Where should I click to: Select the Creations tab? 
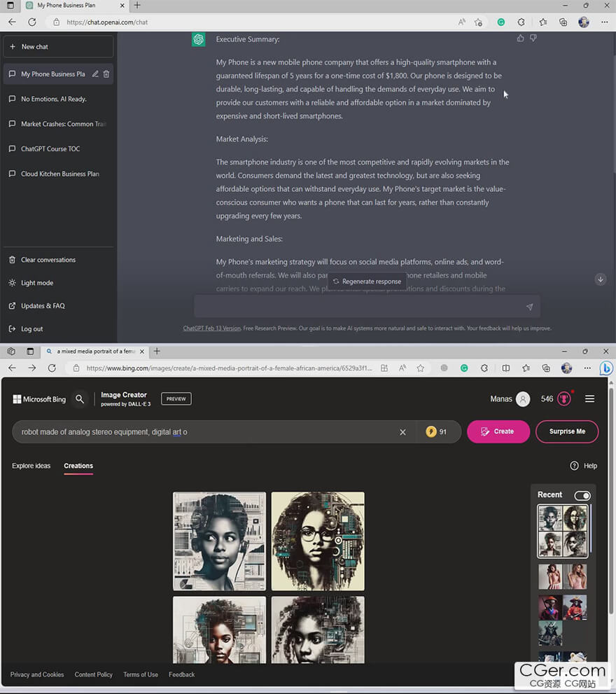78,466
